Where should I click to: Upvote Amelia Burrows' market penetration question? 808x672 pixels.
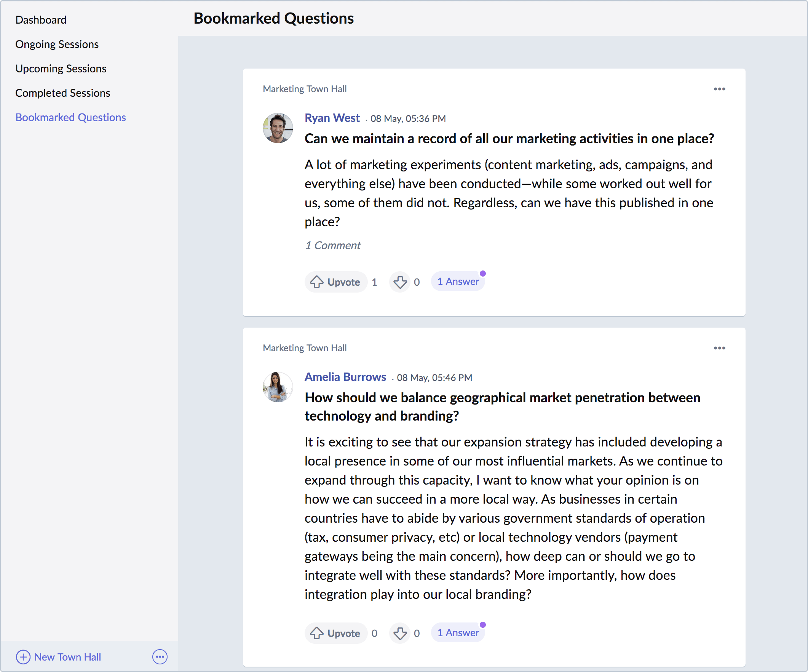click(335, 633)
